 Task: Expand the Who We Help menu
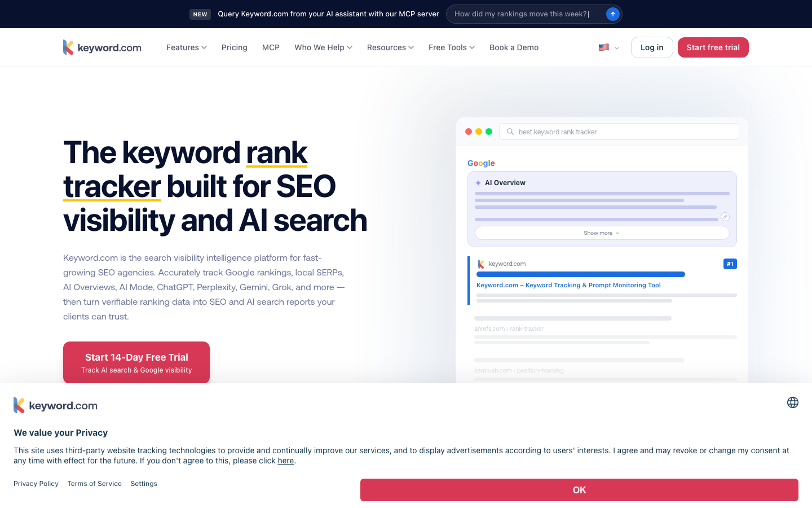pos(323,47)
